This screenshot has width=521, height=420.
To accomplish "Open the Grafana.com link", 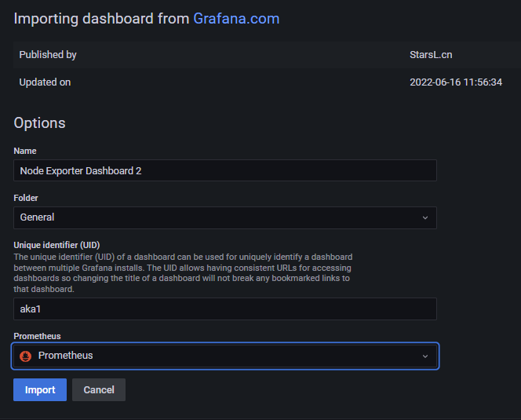I will pos(236,19).
